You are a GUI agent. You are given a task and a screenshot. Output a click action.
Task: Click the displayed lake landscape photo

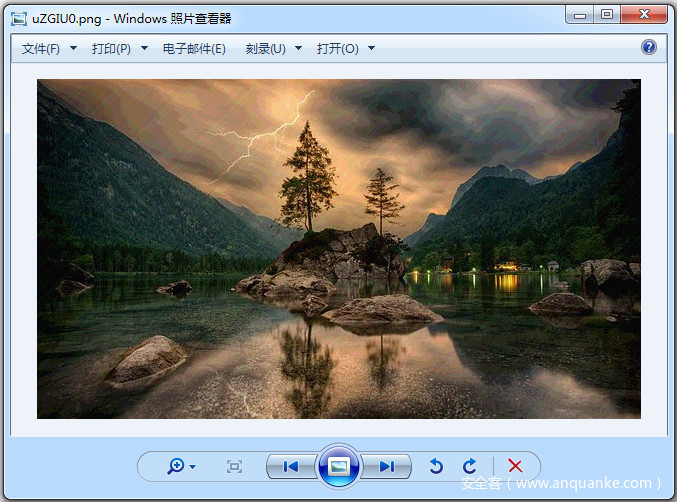coord(338,248)
